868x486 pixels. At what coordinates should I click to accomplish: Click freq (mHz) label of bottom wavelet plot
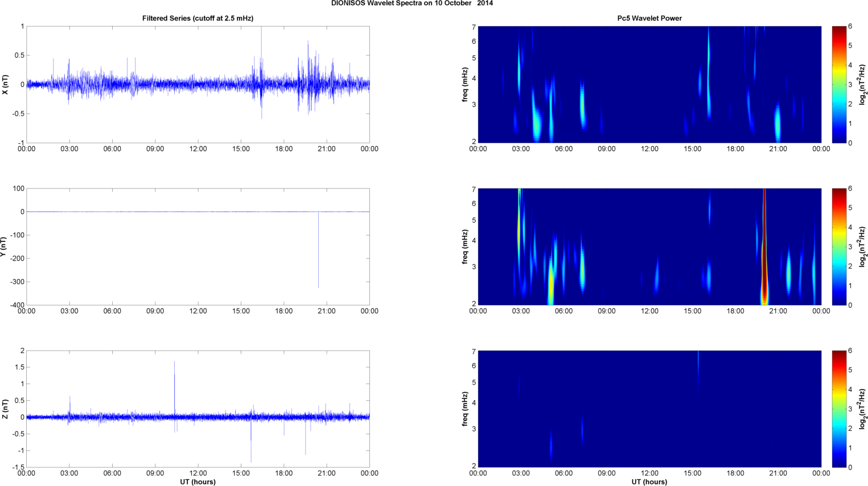[x=466, y=409]
